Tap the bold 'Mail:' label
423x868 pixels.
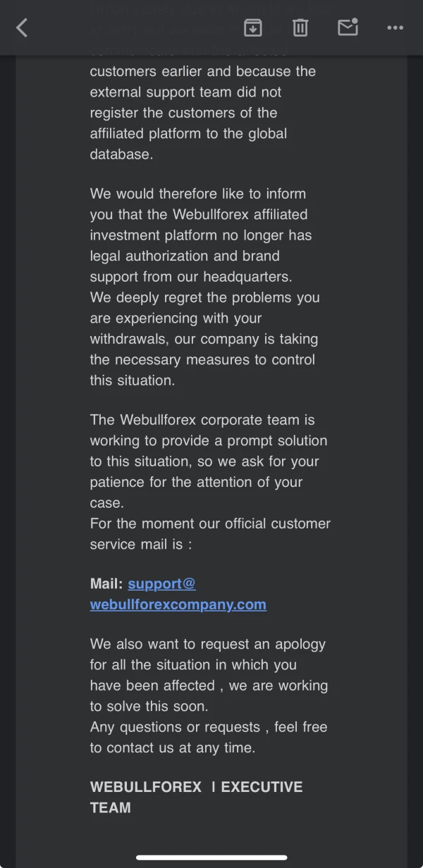(x=106, y=583)
